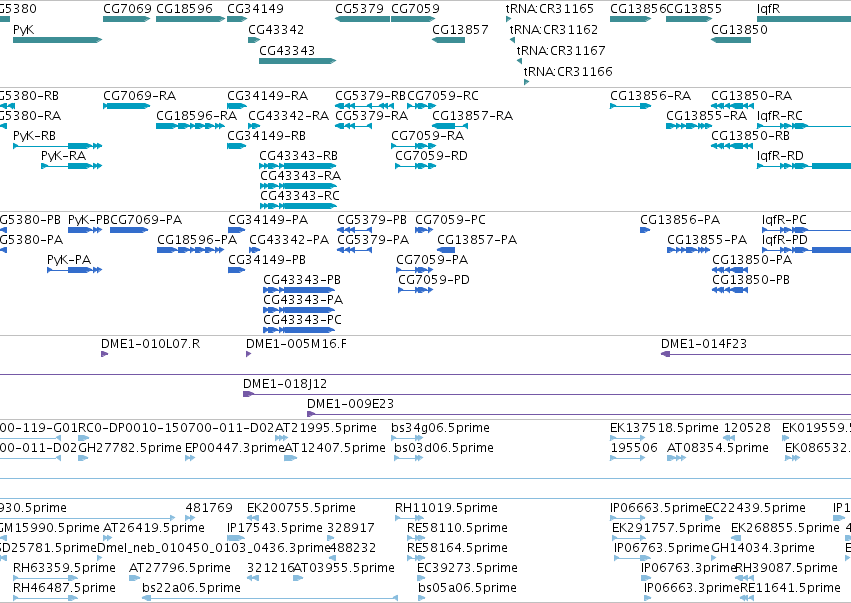Select the CG18596 gene bar
The width and height of the screenshot is (851, 603).
click(190, 19)
